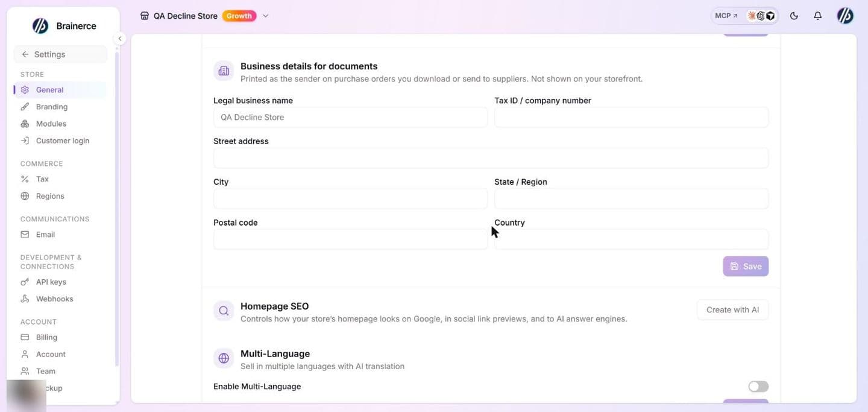Screen dimensions: 868x412
Task: Collapse the sidebar with the chevron button
Action: [x=120, y=39]
